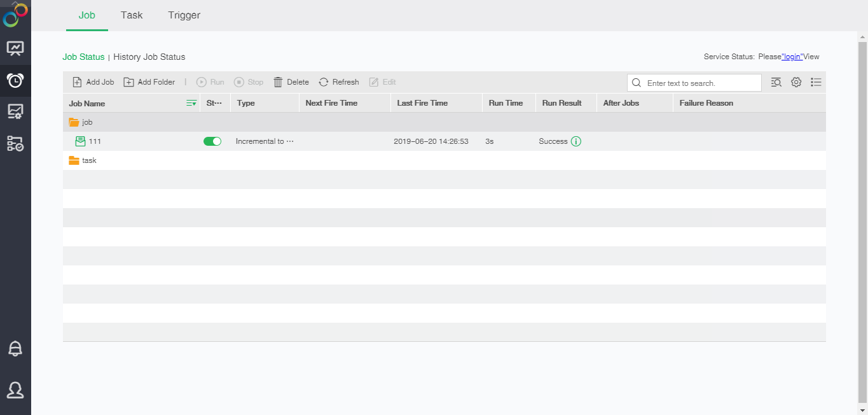
Task: Click the list view icon
Action: (x=816, y=82)
